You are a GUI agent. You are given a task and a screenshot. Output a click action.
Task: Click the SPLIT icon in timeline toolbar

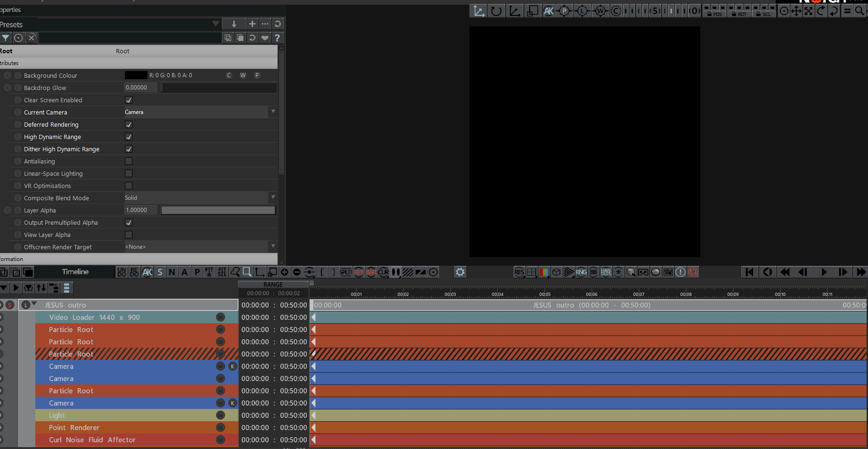pos(346,272)
